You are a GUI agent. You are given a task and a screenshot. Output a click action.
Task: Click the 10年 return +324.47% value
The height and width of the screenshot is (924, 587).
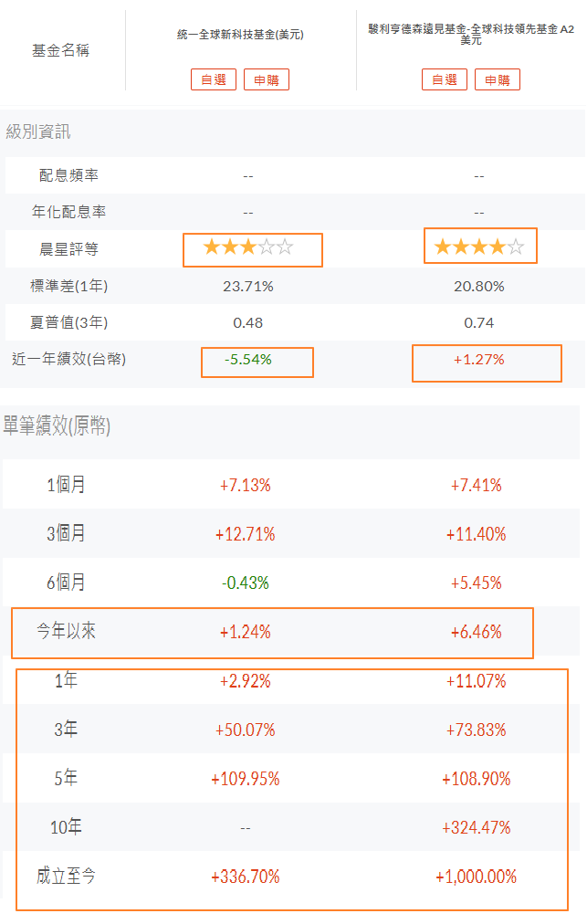pos(477,827)
